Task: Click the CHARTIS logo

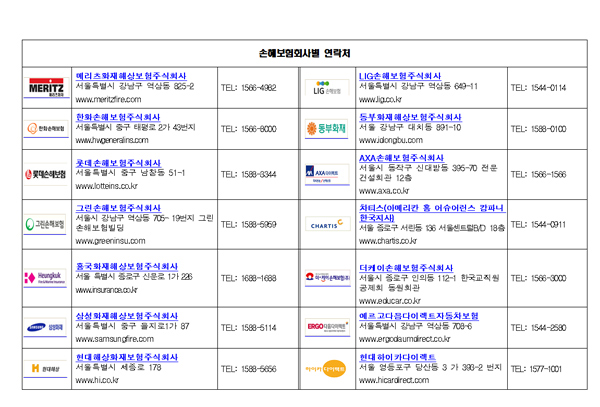Action: point(328,224)
